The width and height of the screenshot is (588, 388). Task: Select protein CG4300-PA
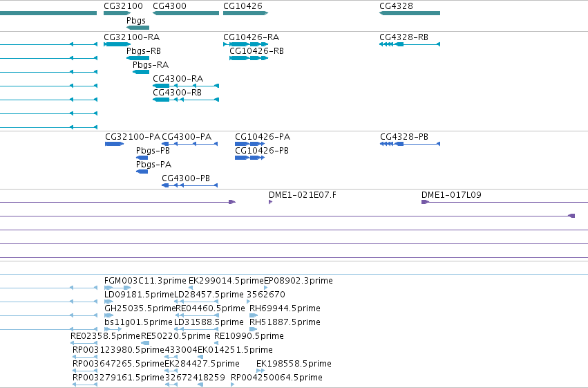click(x=189, y=144)
